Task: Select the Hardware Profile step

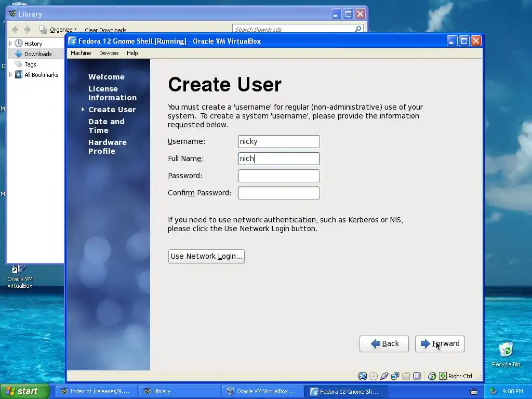Action: pos(107,147)
